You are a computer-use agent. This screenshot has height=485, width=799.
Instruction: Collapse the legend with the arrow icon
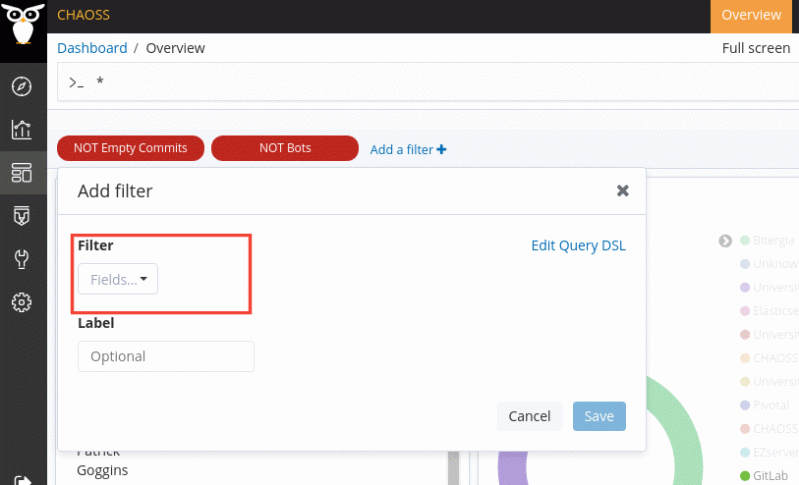(x=725, y=240)
